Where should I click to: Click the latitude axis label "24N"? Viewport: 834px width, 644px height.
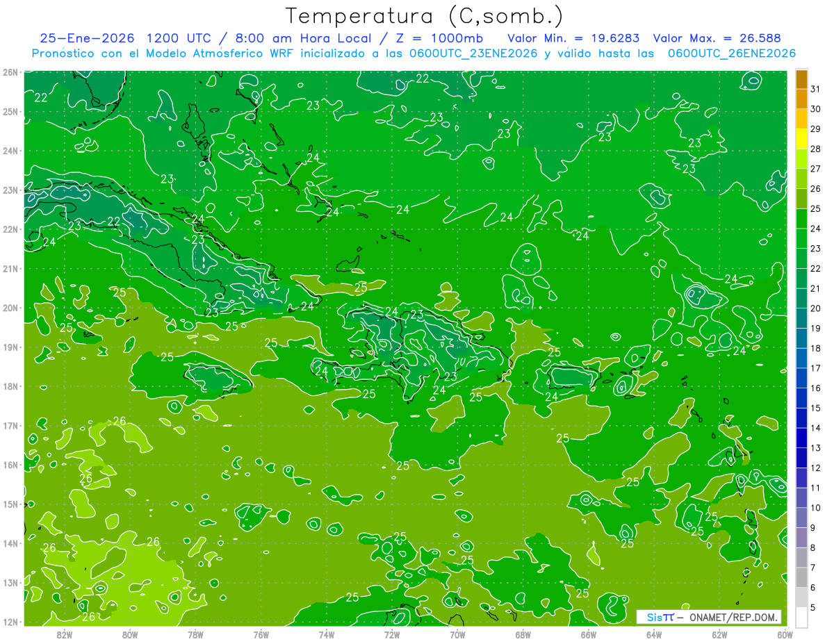(x=10, y=151)
